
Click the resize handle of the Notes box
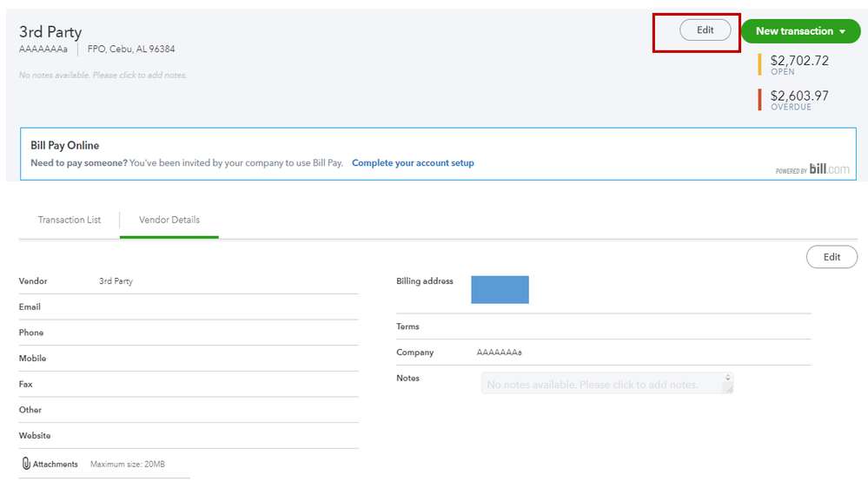(x=727, y=388)
